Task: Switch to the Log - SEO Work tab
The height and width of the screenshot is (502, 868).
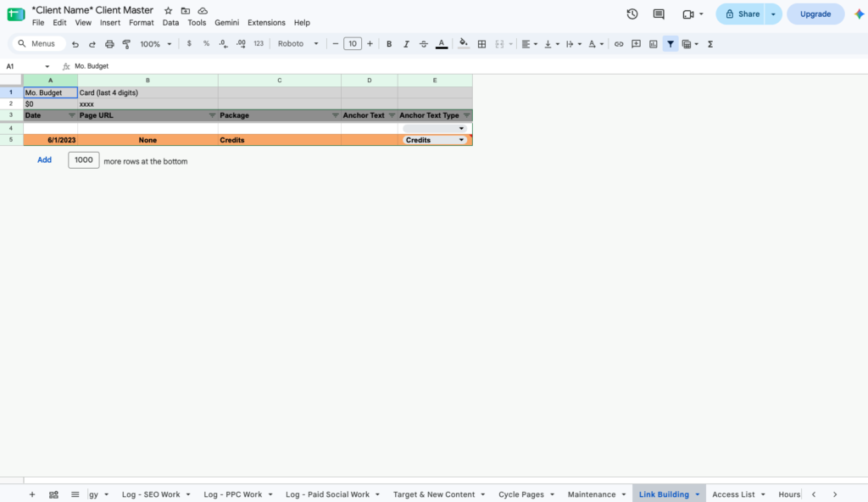Action: (151, 494)
